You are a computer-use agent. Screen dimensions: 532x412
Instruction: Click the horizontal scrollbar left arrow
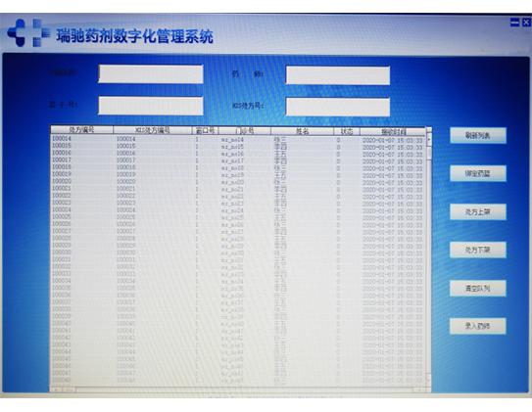(56, 389)
